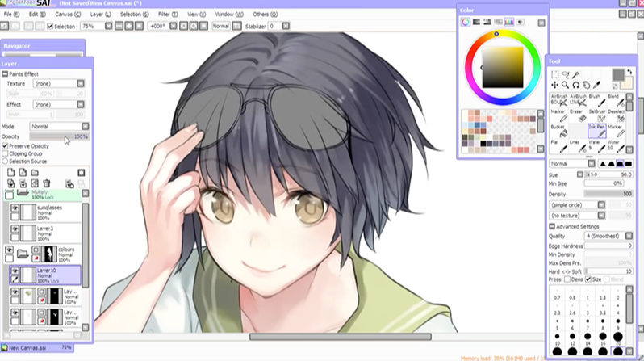
Task: Choose the AirBrush BOLD tool
Action: tap(558, 100)
